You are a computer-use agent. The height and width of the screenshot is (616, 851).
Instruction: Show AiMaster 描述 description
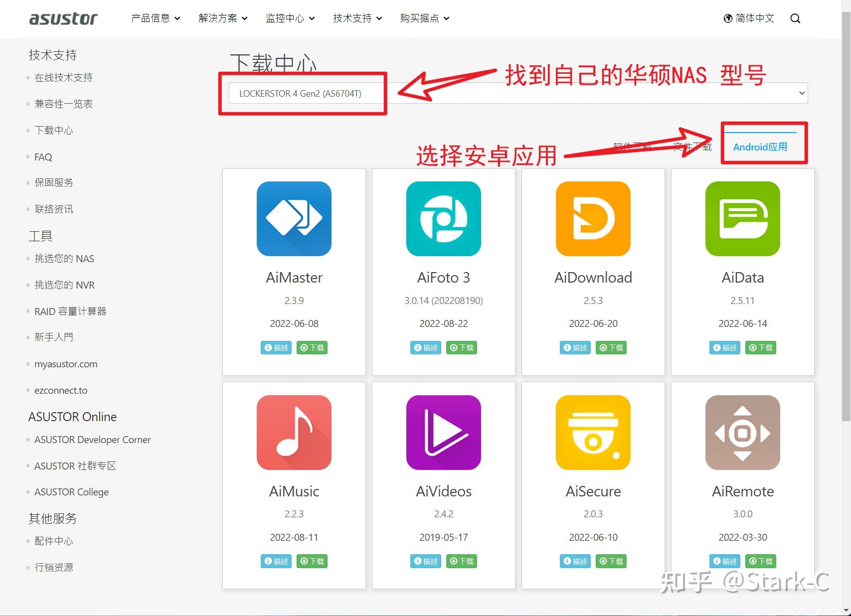click(276, 347)
